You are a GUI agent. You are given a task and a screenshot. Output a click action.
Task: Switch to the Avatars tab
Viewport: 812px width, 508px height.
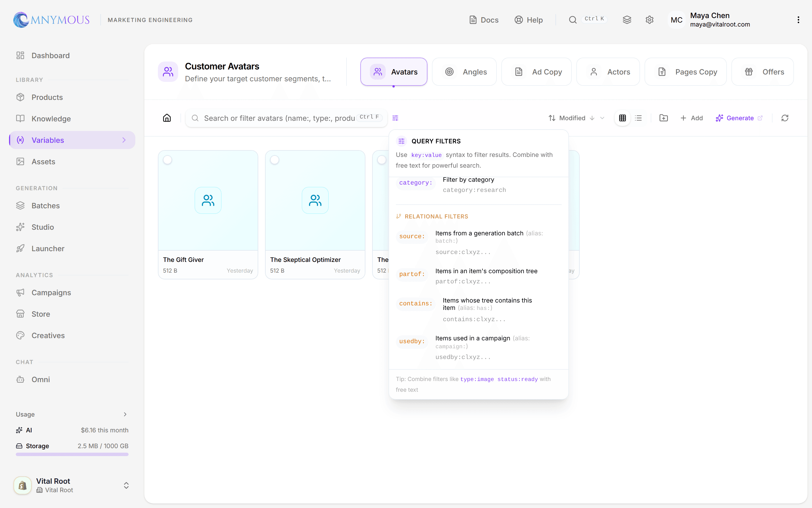tap(394, 72)
